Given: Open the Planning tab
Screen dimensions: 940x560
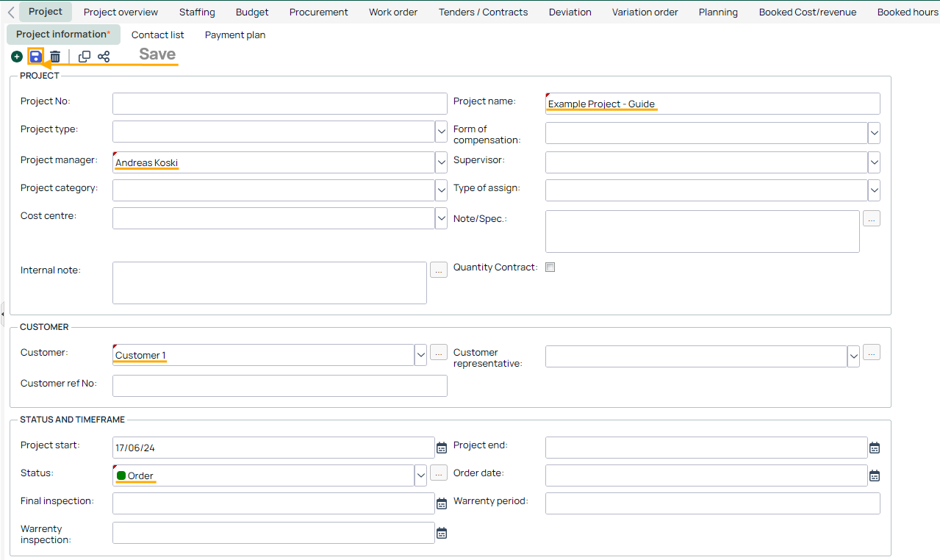Looking at the screenshot, I should tap(718, 12).
